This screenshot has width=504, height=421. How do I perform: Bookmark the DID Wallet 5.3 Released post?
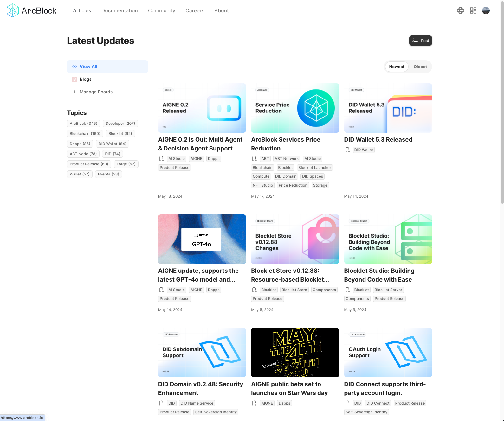pyautogui.click(x=347, y=150)
